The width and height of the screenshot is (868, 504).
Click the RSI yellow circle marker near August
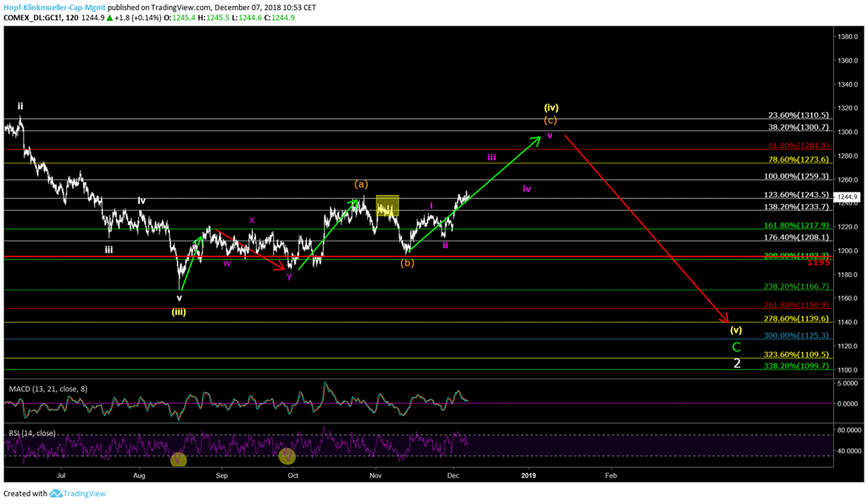coord(178,460)
